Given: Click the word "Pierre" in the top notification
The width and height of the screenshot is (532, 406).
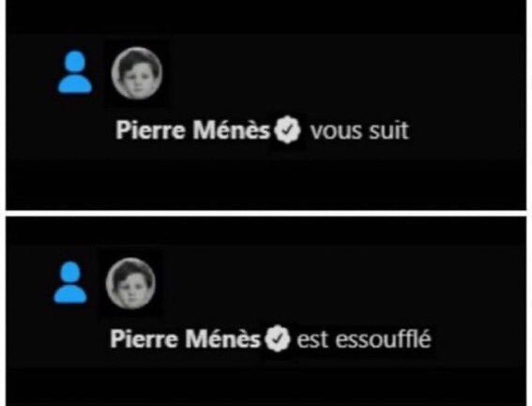Looking at the screenshot, I should [151, 130].
